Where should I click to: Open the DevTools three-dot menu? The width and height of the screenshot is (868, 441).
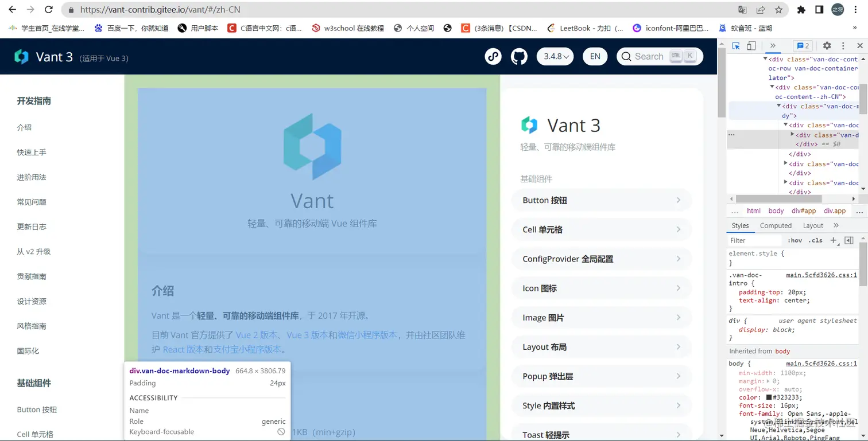point(842,45)
